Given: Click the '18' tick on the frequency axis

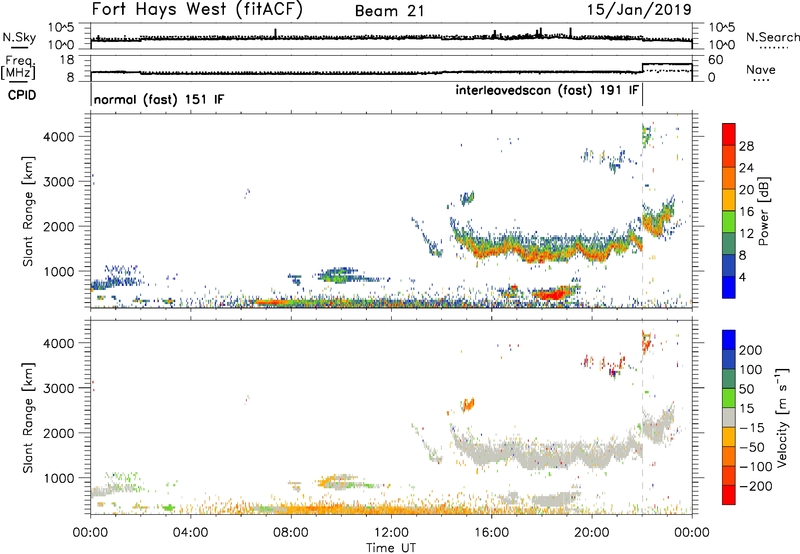Looking at the screenshot, I should point(67,60).
